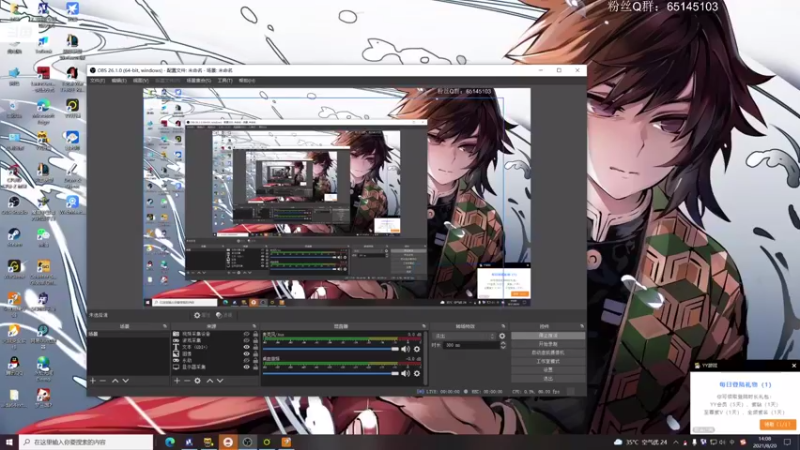Image resolution: width=800 pixels, height=450 pixels.
Task: Move scene down in Scenes panel
Action: pos(126,381)
